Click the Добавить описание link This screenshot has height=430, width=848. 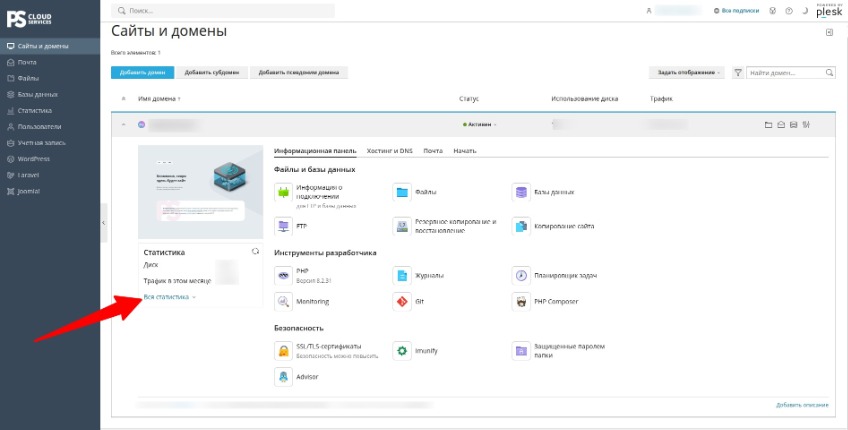pos(802,405)
